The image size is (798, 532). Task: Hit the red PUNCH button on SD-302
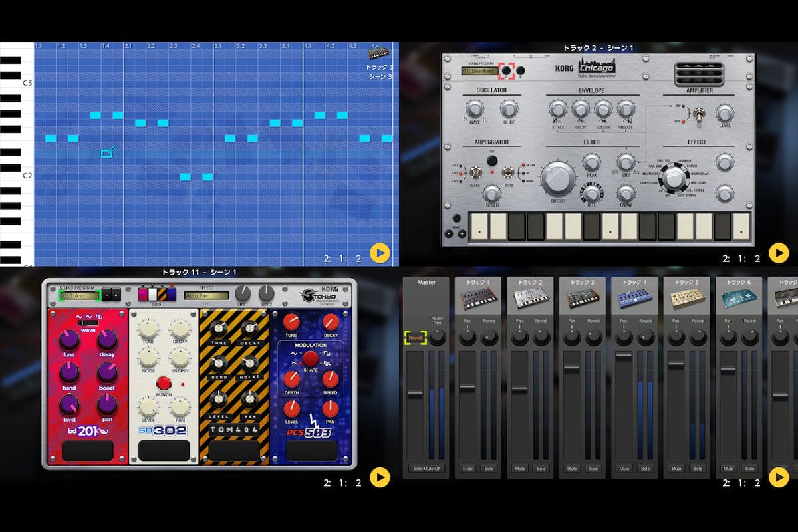(164, 383)
